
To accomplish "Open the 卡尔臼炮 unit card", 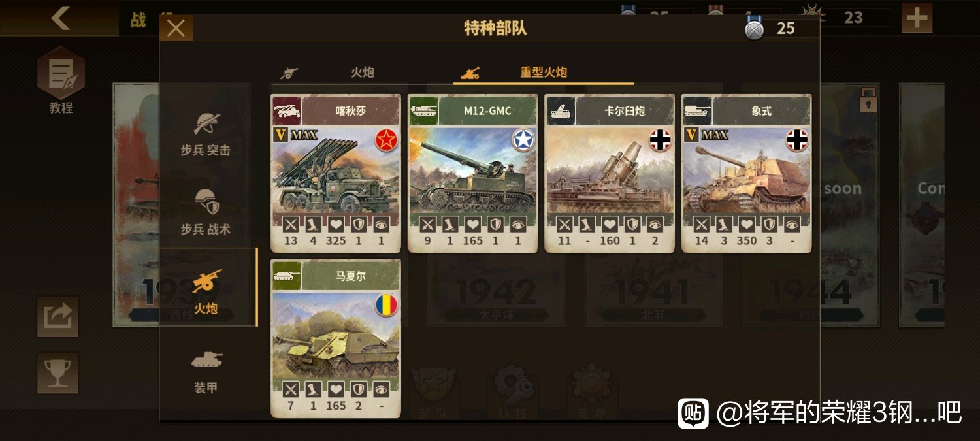I will 610,174.
